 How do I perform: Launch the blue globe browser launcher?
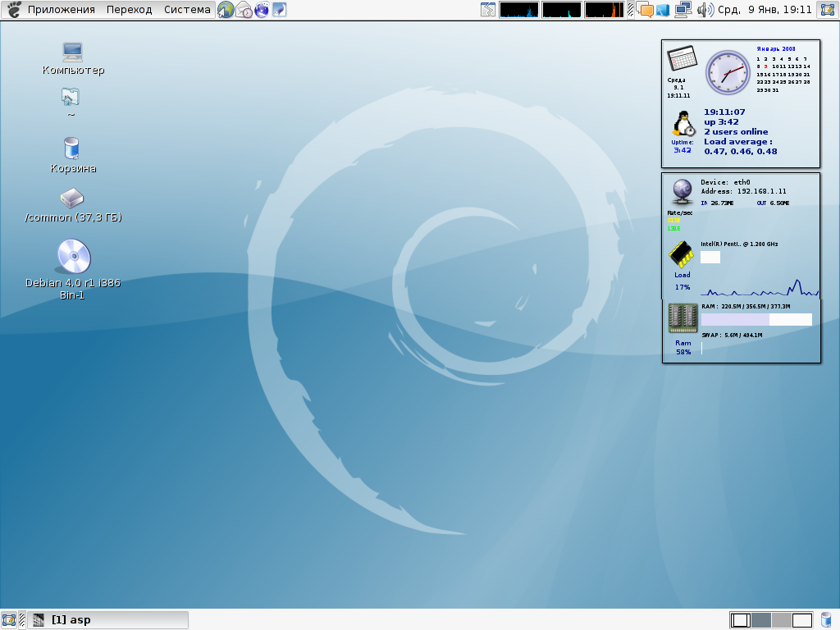point(262,10)
